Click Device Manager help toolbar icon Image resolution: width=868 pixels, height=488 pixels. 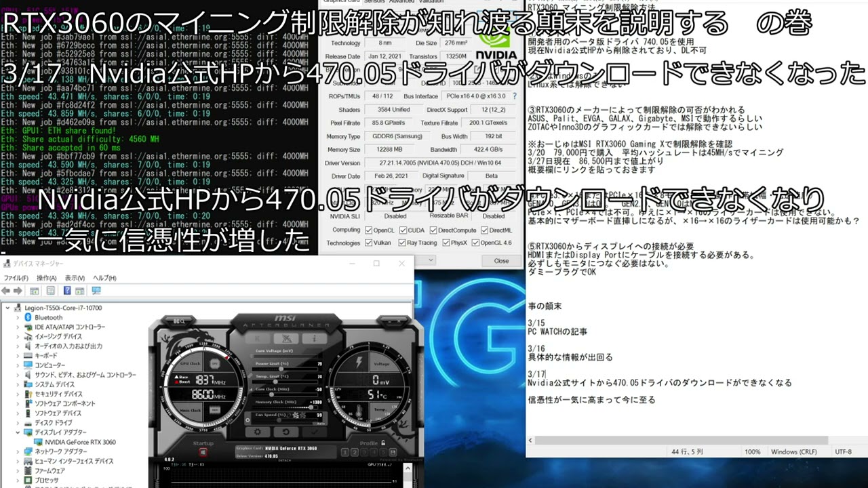pyautogui.click(x=67, y=291)
